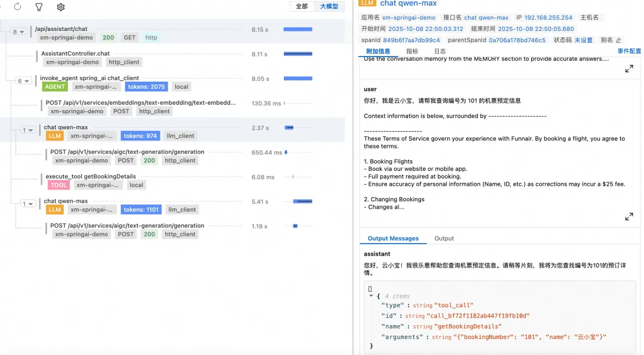Click the LLM badge on chat qwen-max span
This screenshot has width=644, height=355.
click(x=54, y=136)
